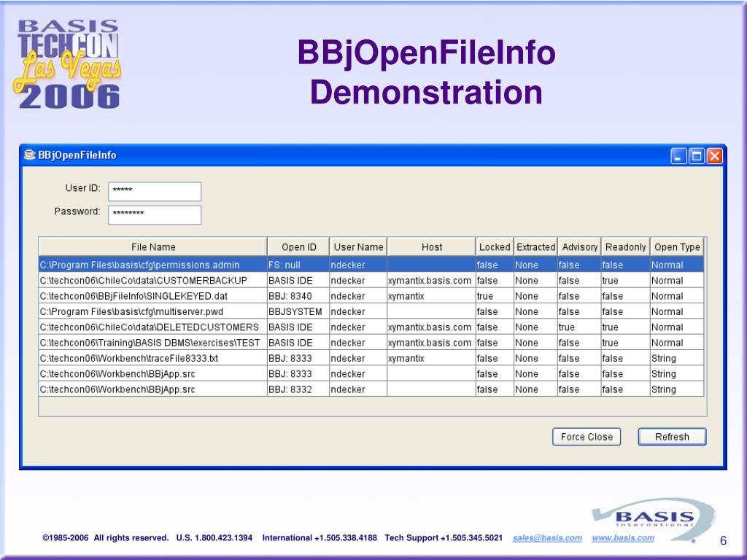This screenshot has height=560, width=747.
Task: Click the Advisory column header
Action: pyautogui.click(x=579, y=247)
